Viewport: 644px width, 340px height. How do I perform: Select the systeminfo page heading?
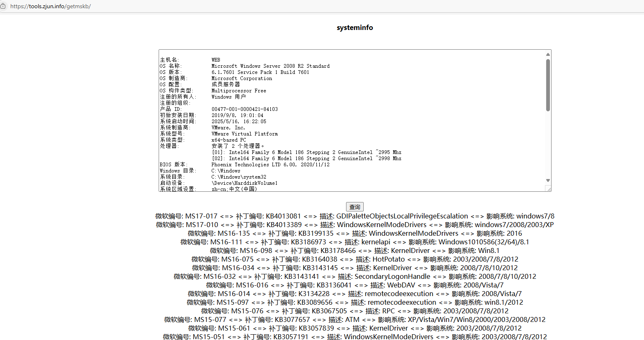354,28
